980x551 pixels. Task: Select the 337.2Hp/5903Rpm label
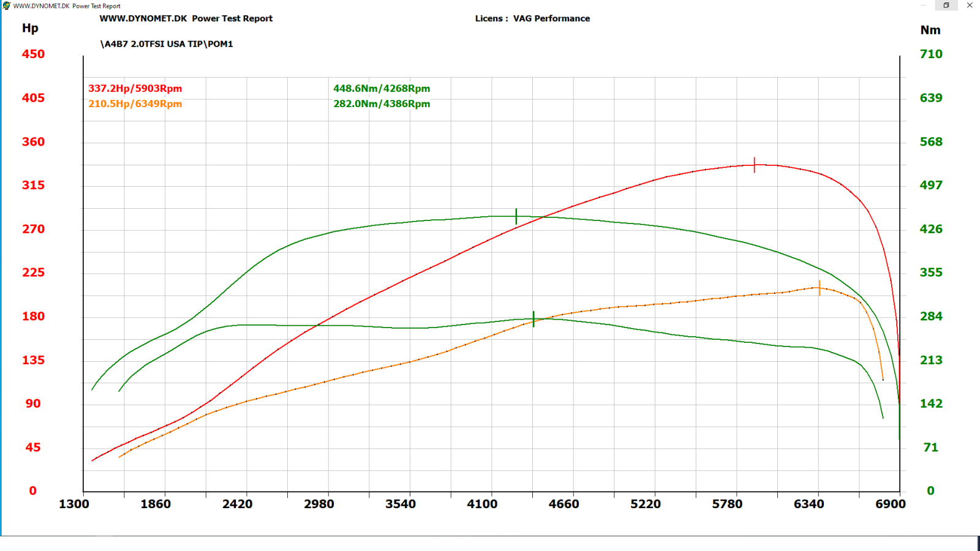135,88
